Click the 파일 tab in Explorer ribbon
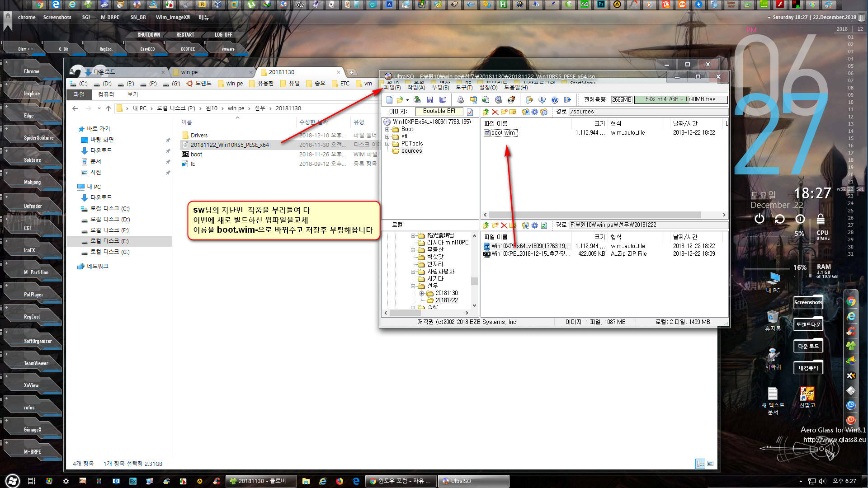The width and height of the screenshot is (868, 488). point(79,94)
